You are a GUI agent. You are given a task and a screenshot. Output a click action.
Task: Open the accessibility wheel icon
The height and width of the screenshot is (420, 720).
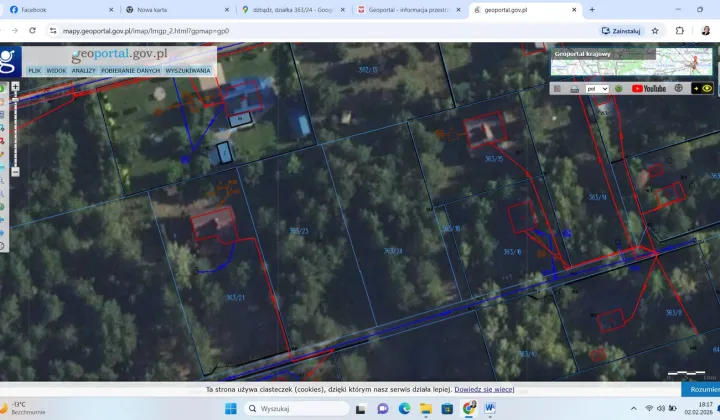click(679, 88)
